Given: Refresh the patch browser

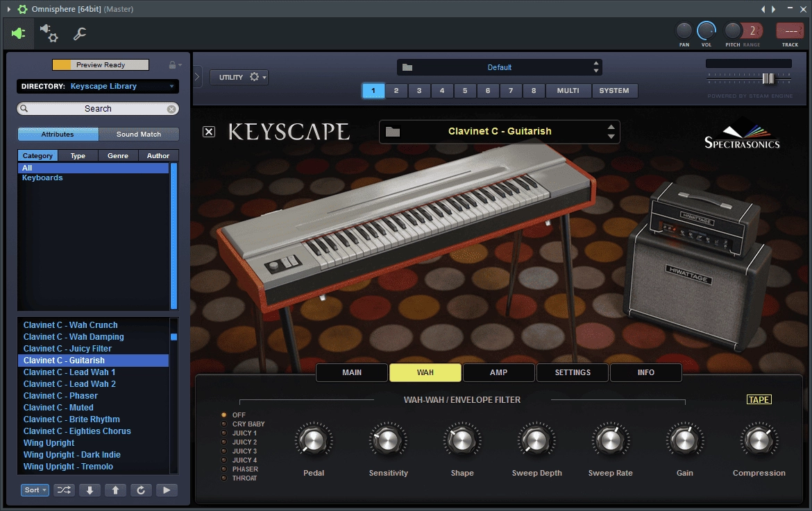Looking at the screenshot, I should click(x=141, y=490).
